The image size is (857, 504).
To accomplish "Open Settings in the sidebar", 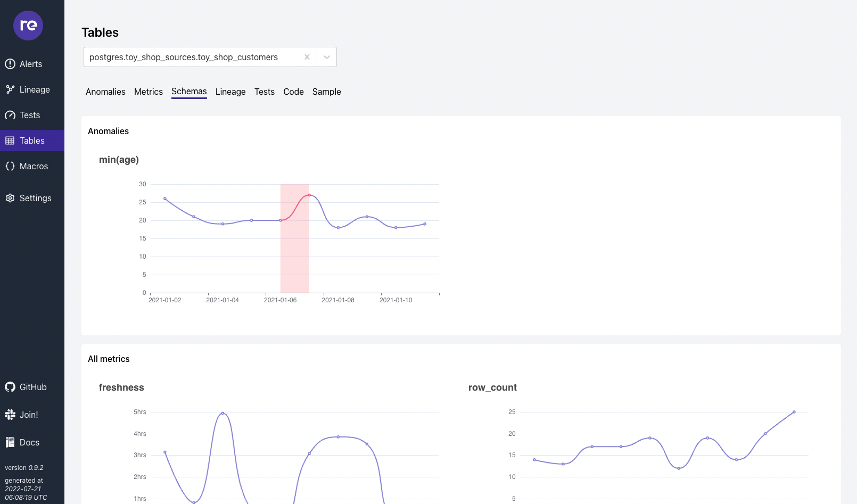I will [x=32, y=198].
